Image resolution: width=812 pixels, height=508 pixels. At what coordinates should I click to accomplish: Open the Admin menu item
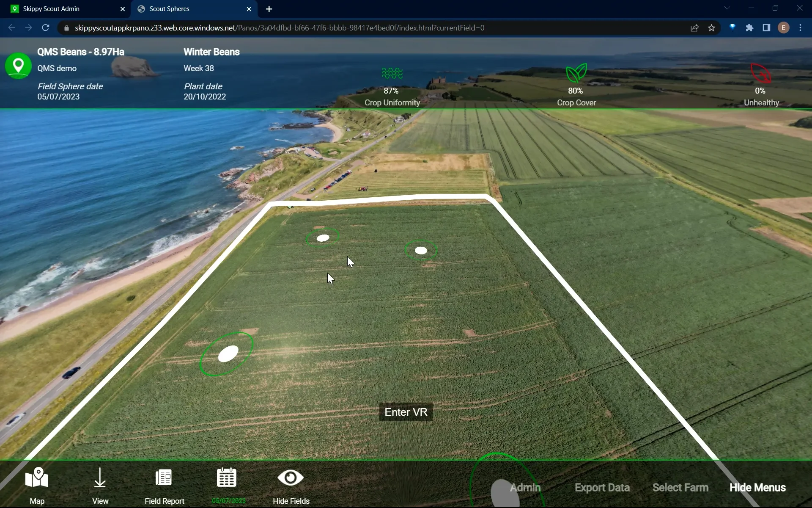pos(525,488)
